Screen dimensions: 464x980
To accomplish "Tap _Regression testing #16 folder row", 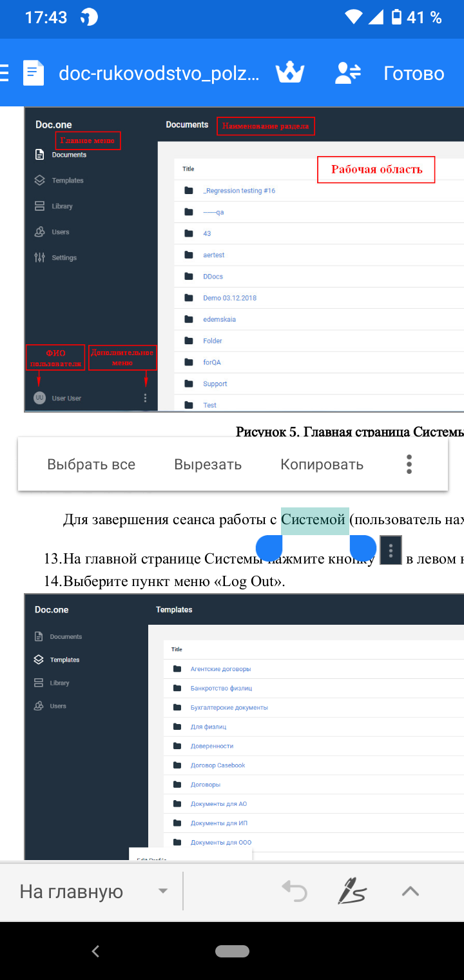I will pyautogui.click(x=319, y=191).
